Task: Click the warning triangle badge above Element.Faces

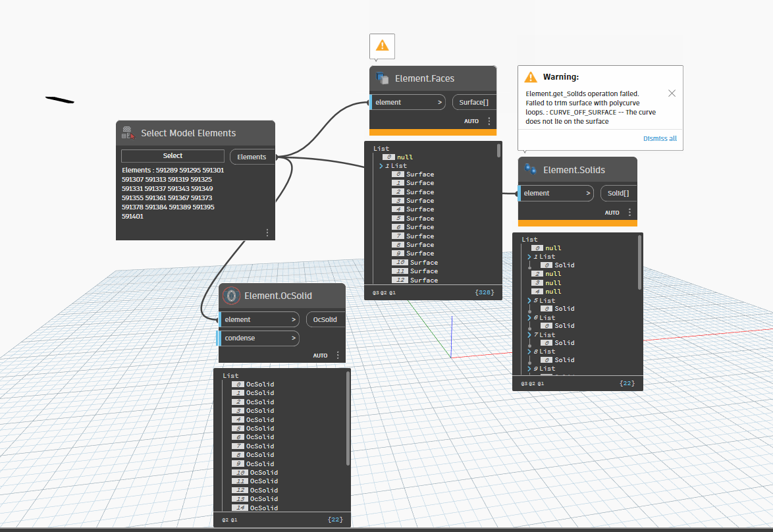Action: tap(382, 45)
